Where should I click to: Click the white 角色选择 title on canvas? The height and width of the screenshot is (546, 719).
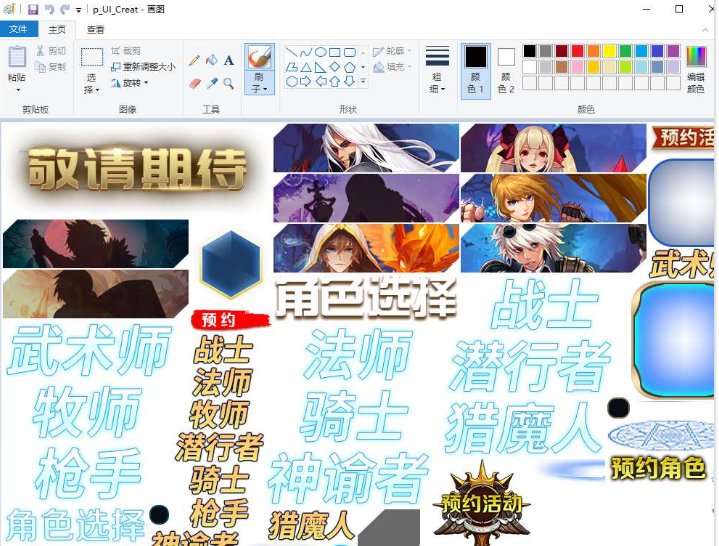coord(365,298)
